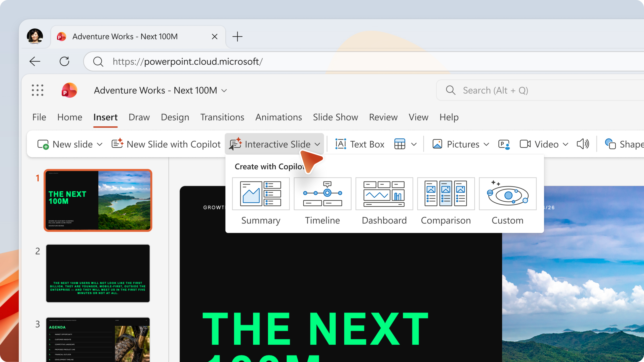This screenshot has width=644, height=362.
Task: Expand the Interactive Slide dropdown chevron
Action: [x=317, y=144]
